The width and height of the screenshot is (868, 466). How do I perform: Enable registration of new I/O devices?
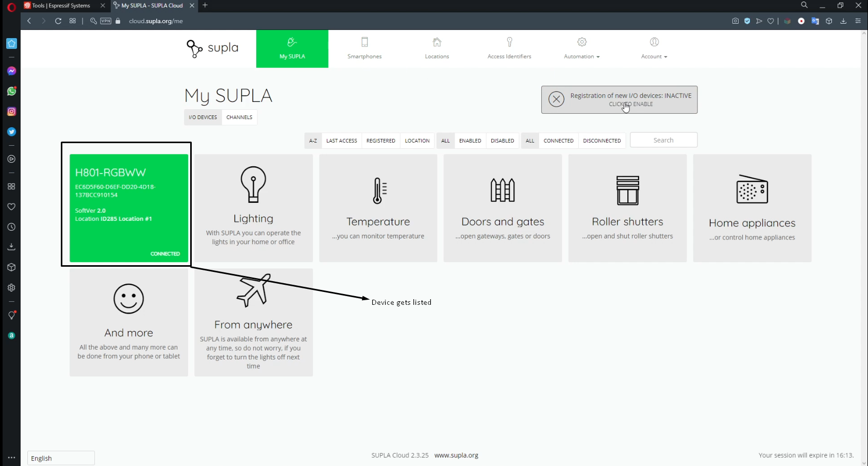click(x=619, y=100)
